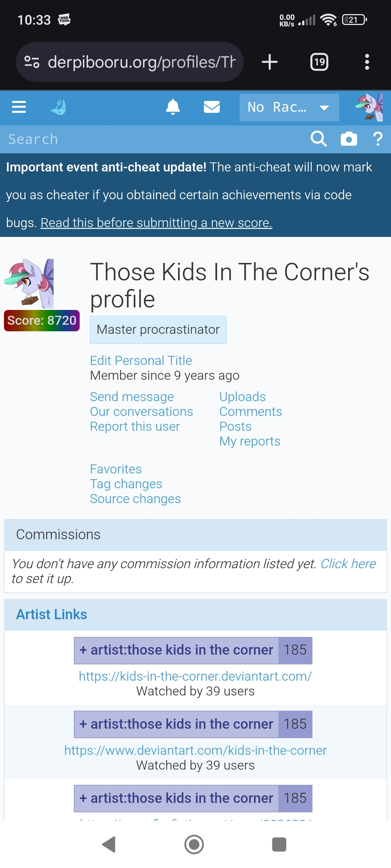This screenshot has height=868, width=391.
Task: Expand the filter dropdown in header
Action: point(289,107)
